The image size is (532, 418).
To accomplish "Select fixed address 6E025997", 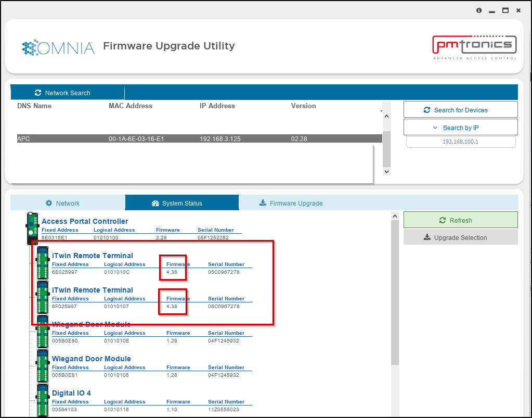I will (x=64, y=272).
